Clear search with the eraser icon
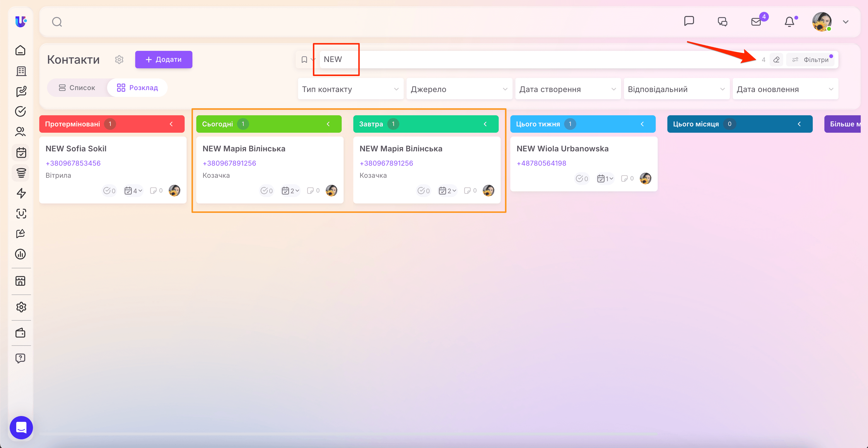This screenshot has height=448, width=868. tap(776, 60)
